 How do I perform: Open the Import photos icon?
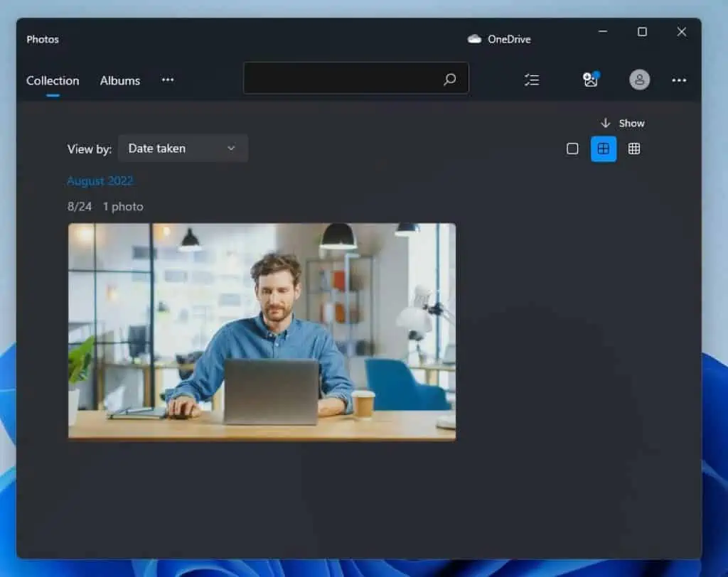[x=590, y=80]
